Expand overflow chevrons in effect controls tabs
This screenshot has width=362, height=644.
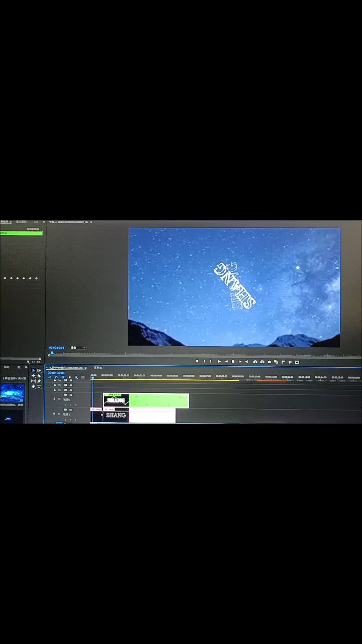44,221
